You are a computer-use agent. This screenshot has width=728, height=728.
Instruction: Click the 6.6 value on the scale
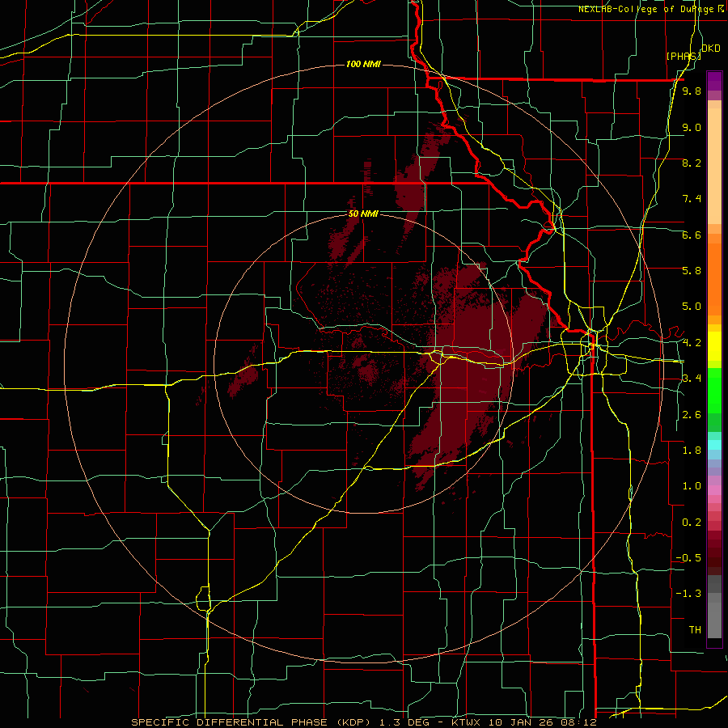pyautogui.click(x=692, y=235)
